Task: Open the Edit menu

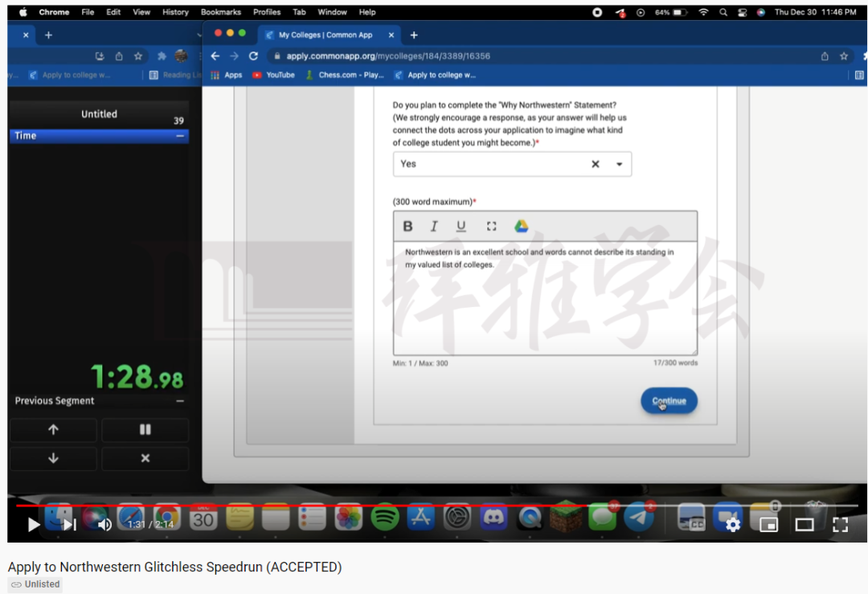Action: click(x=113, y=11)
